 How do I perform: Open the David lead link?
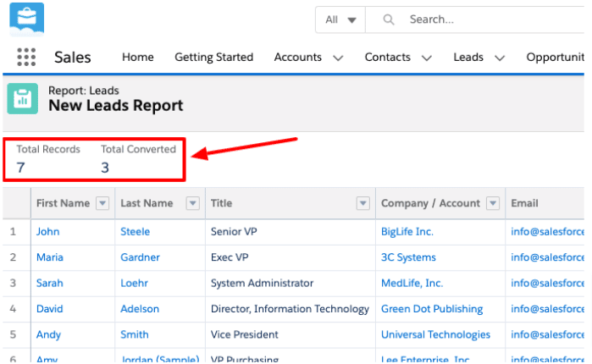click(49, 309)
